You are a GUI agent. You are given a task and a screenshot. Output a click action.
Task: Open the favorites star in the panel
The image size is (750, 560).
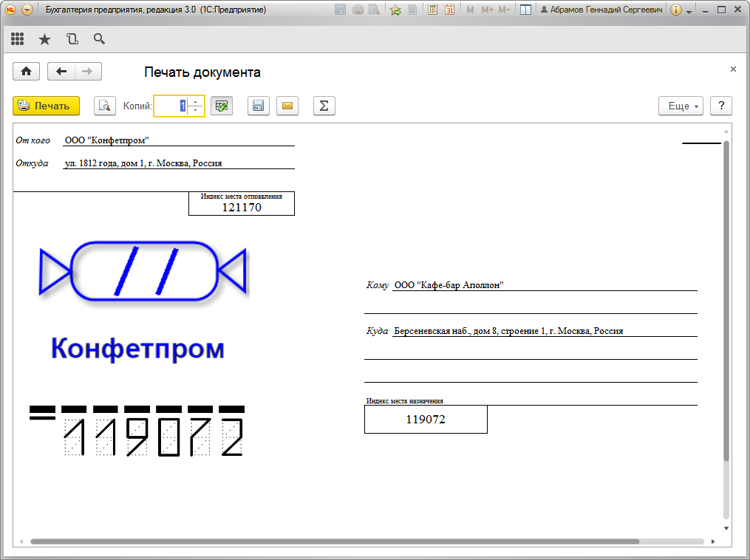click(x=44, y=38)
